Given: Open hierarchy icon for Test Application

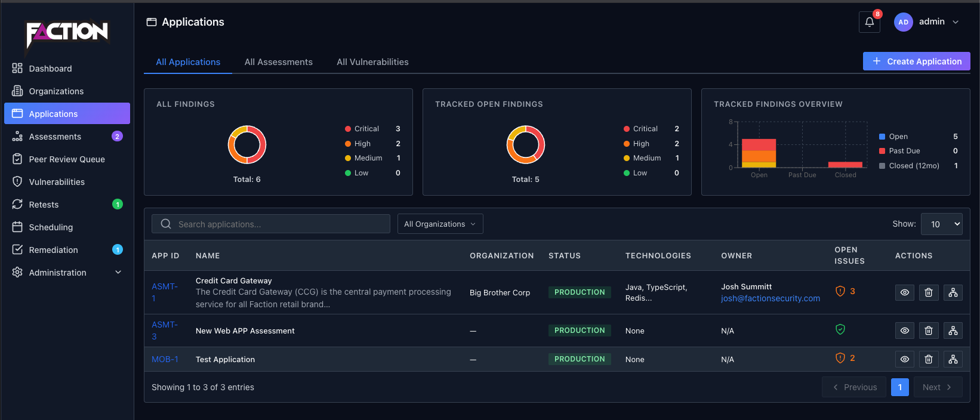Looking at the screenshot, I should [x=953, y=359].
